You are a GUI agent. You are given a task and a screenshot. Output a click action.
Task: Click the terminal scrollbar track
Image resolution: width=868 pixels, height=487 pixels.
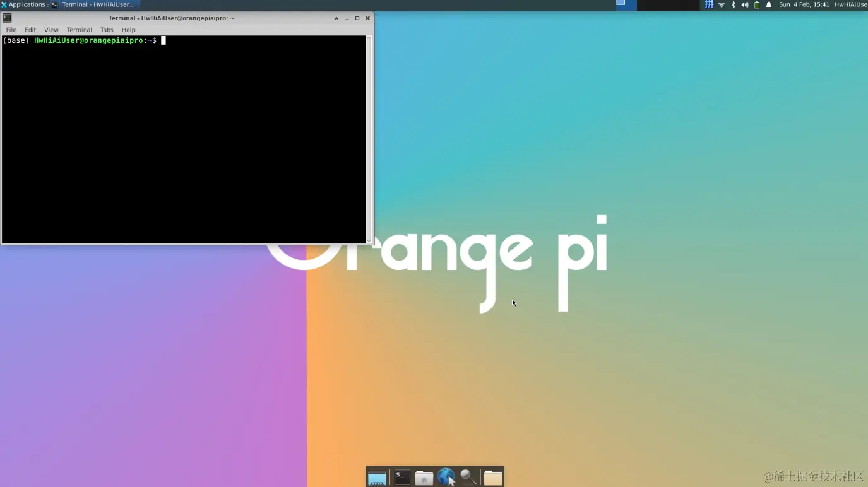point(369,139)
